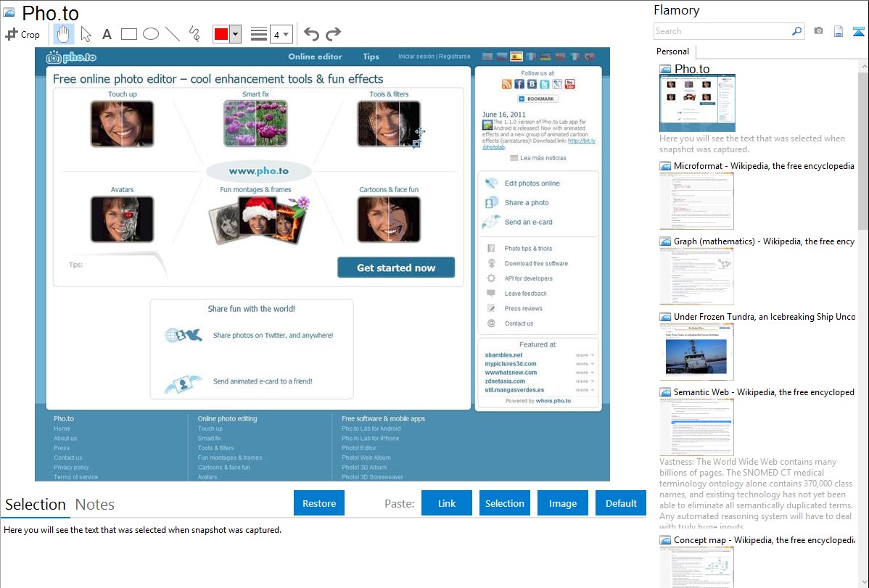This screenshot has width=869, height=588.
Task: Click Online editor in the pho.to header
Action: pos(315,57)
